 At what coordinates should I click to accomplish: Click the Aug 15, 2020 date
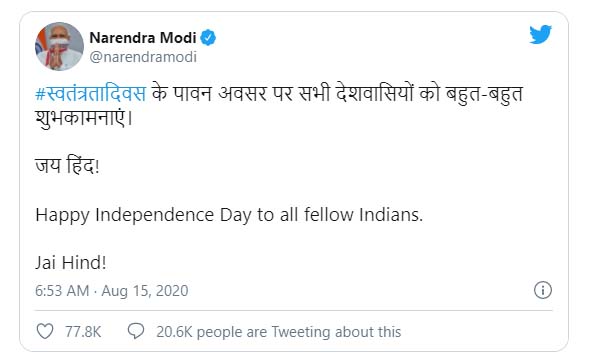click(145, 291)
